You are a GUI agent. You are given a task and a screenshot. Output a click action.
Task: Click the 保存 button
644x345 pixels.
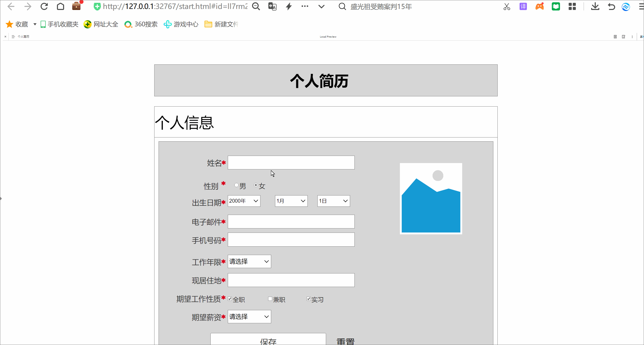(x=268, y=340)
